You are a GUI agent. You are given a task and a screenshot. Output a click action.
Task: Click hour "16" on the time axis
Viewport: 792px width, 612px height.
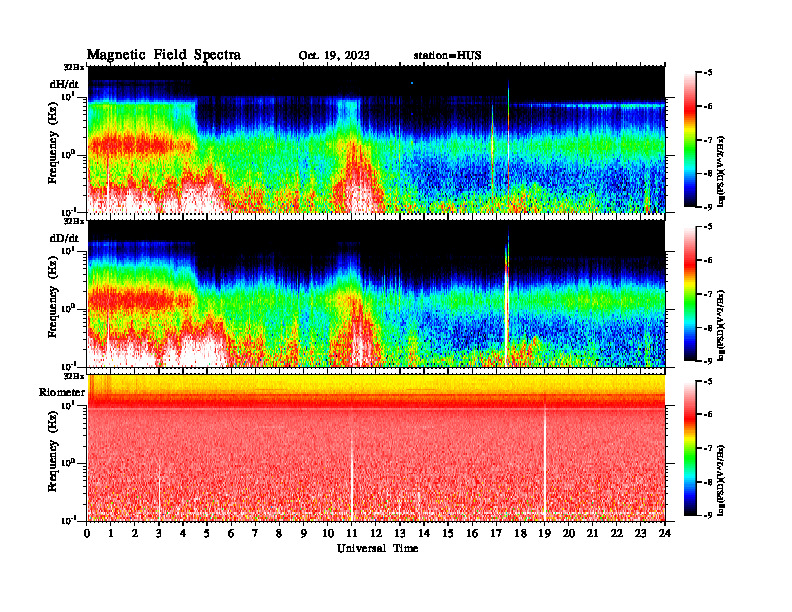[472, 533]
